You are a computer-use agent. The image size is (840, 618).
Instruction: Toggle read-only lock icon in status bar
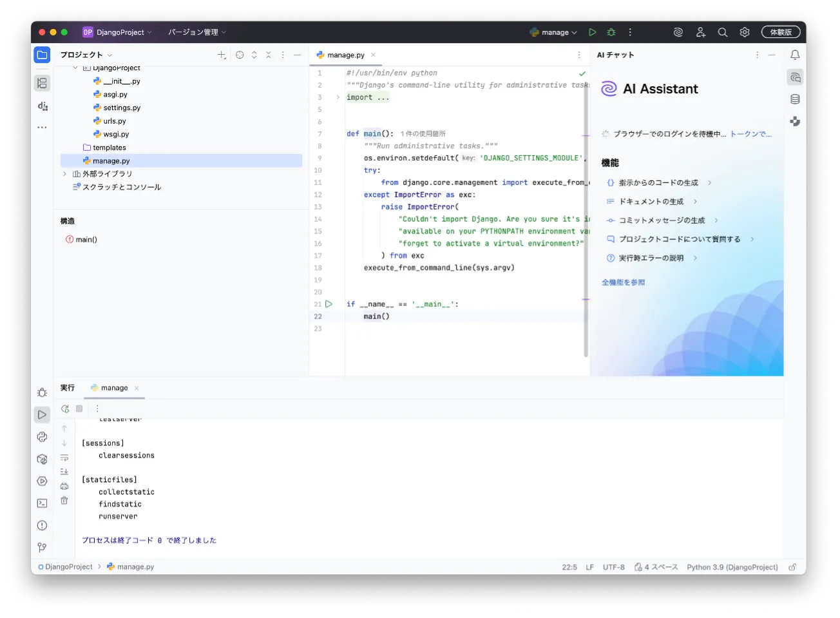tap(792, 567)
